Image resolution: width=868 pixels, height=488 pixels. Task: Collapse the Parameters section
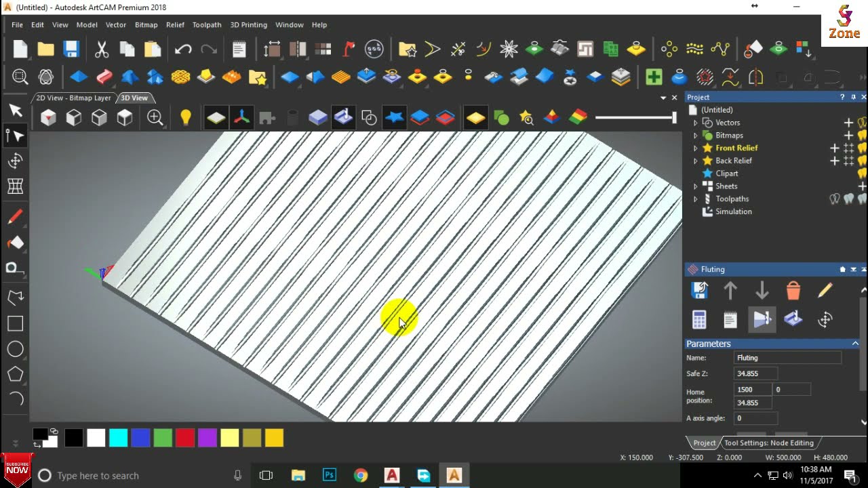click(855, 344)
